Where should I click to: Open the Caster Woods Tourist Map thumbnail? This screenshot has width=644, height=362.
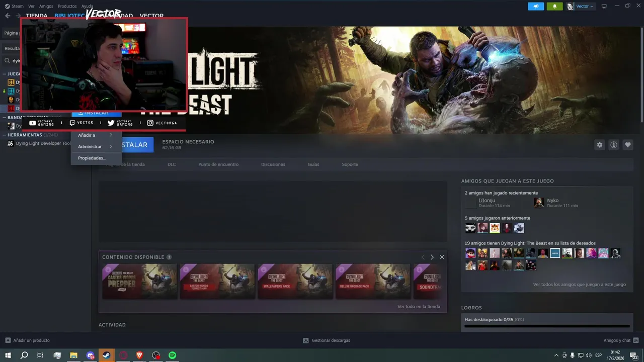click(217, 282)
